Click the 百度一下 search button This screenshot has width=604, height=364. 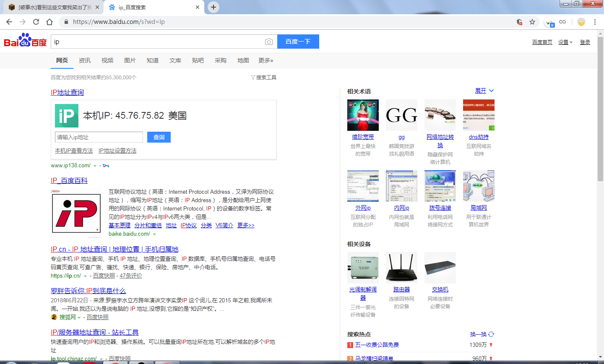click(x=298, y=42)
